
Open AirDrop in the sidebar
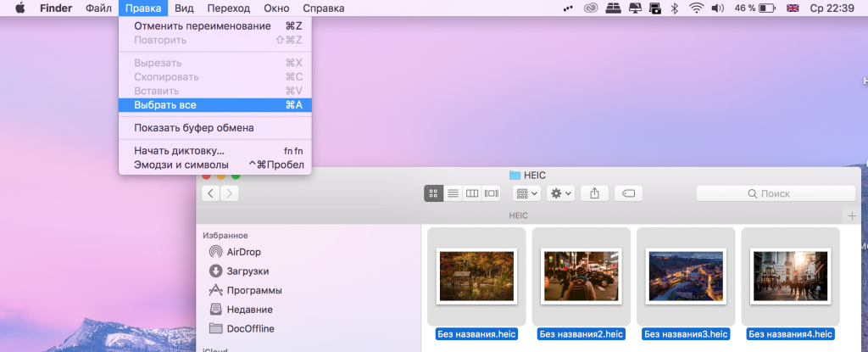243,252
